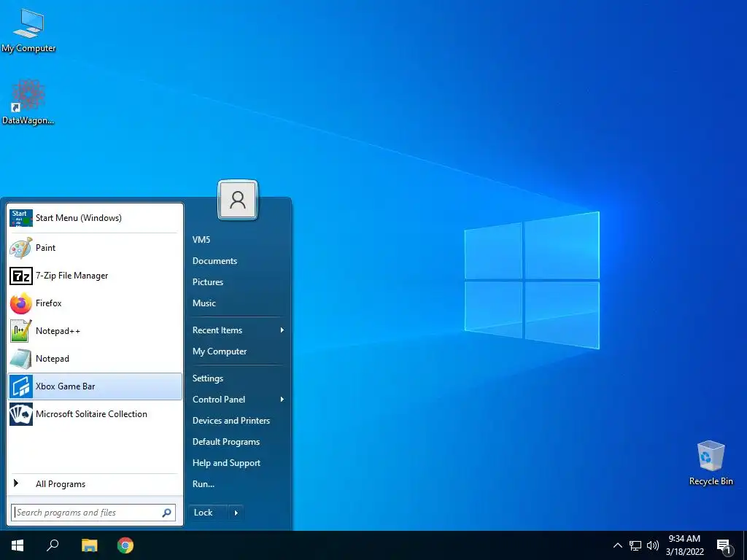This screenshot has width=747, height=560.
Task: Expand the Control Panel submenu arrow
Action: coord(282,399)
